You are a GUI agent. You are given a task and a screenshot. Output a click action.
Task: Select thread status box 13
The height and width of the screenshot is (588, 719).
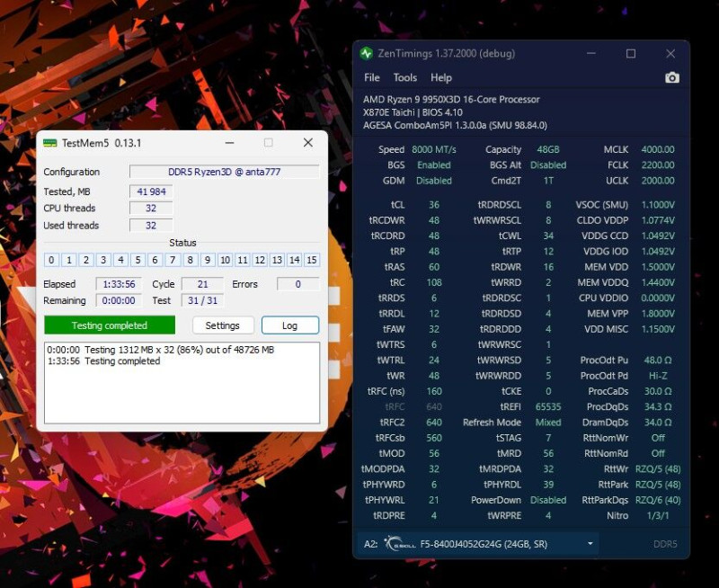coord(277,260)
